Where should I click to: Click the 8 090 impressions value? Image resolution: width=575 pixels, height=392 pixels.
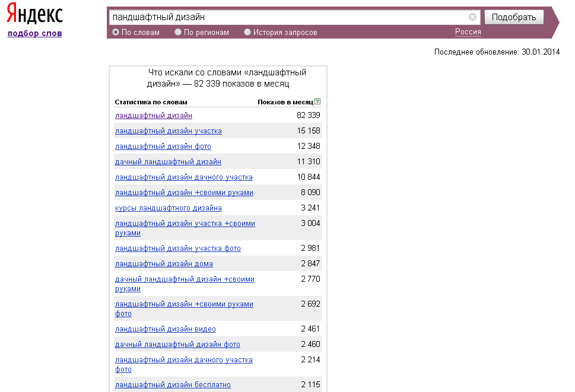310,192
